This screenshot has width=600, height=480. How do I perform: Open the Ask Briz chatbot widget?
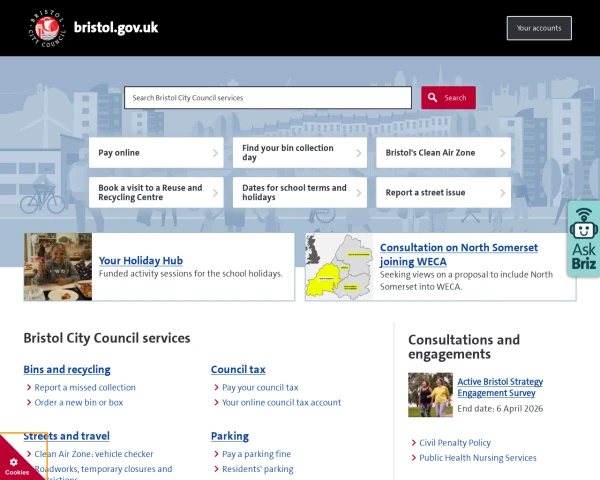click(584, 238)
